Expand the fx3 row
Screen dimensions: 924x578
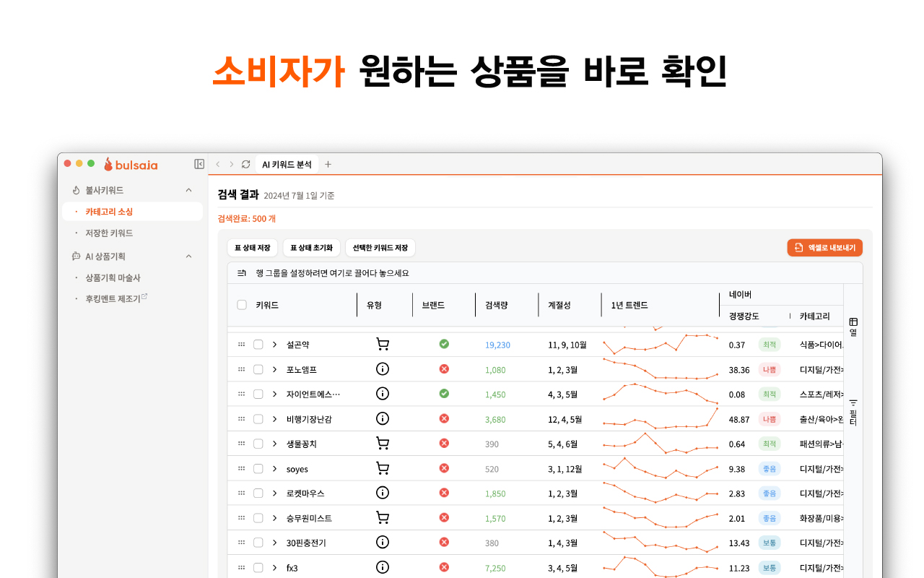point(275,567)
